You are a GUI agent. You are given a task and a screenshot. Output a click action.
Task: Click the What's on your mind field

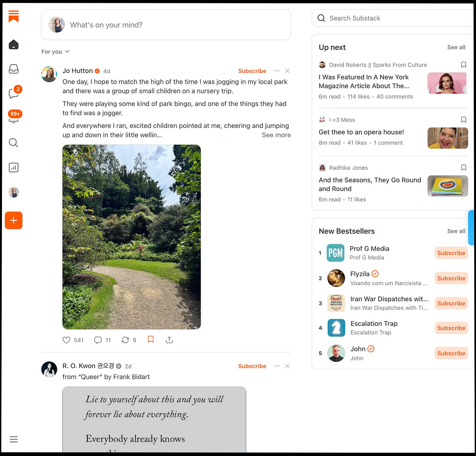[166, 25]
